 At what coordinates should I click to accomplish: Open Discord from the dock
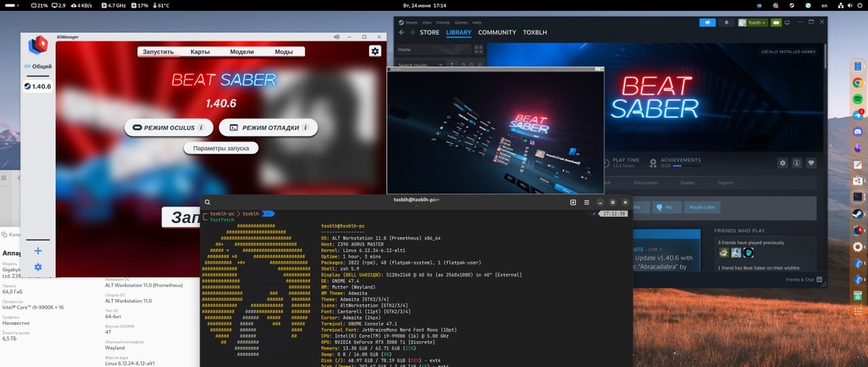tap(858, 132)
